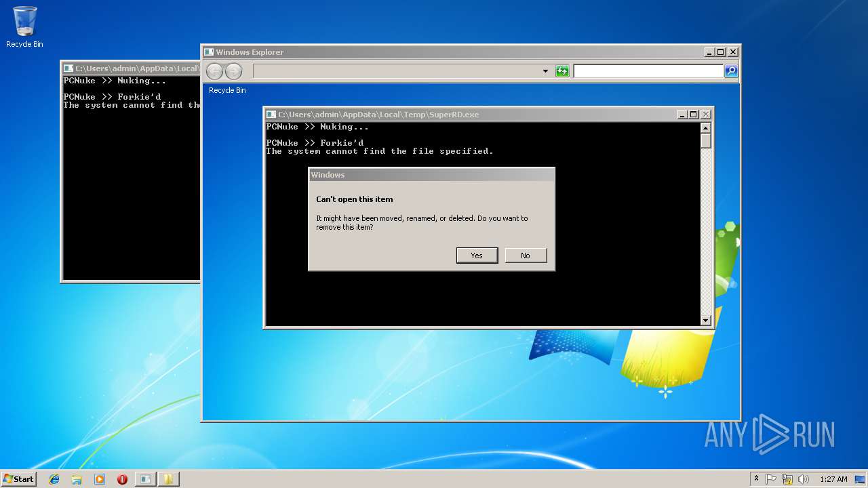Viewport: 868px width, 488px height.
Task: Click "The system cannot find the file specified." line
Action: [x=380, y=151]
